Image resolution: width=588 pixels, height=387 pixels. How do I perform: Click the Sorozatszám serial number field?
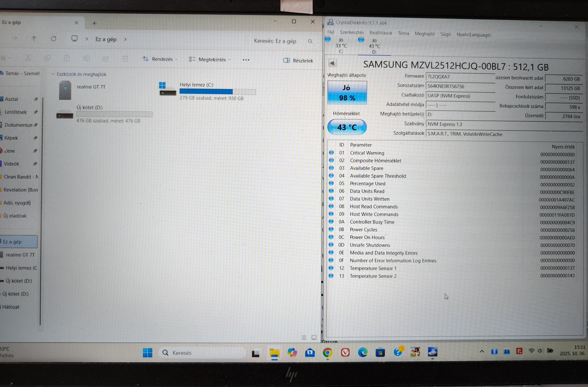click(461, 86)
